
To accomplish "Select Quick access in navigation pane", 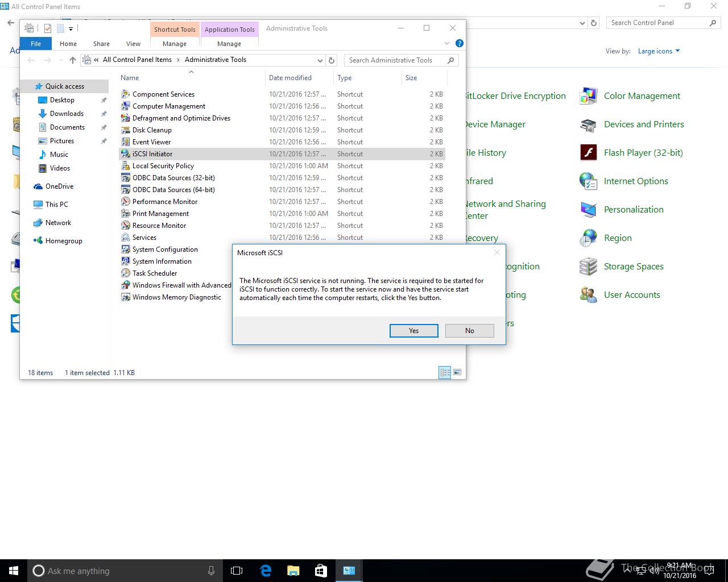I will [x=64, y=86].
